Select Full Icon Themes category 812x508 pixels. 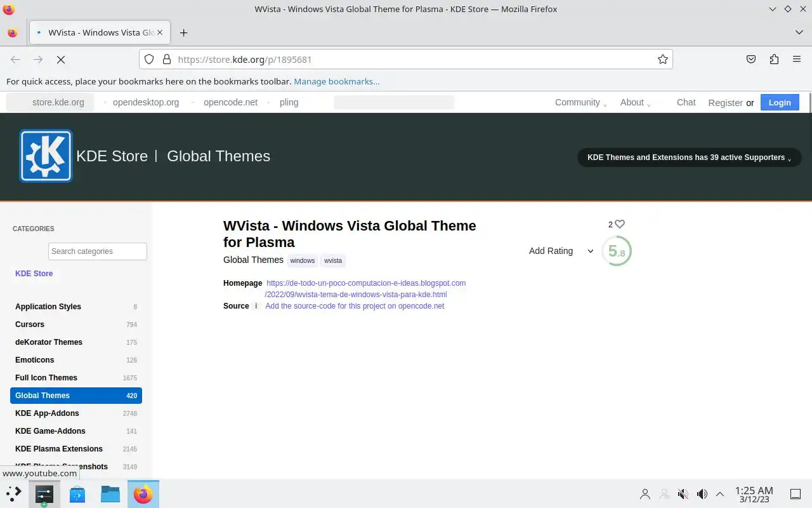76,378
